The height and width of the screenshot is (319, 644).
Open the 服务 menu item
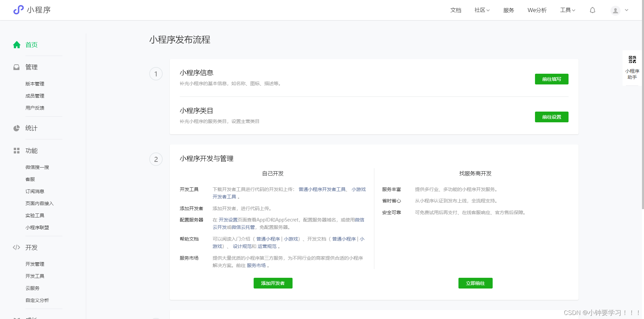(508, 10)
